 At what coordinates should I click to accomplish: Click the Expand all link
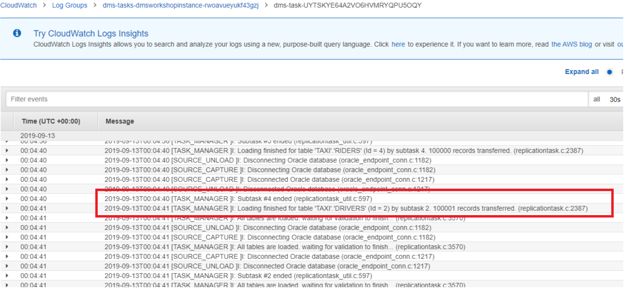point(582,72)
